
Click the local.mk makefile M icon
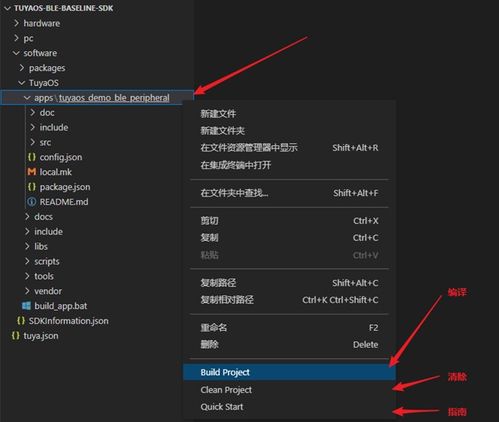[x=32, y=172]
